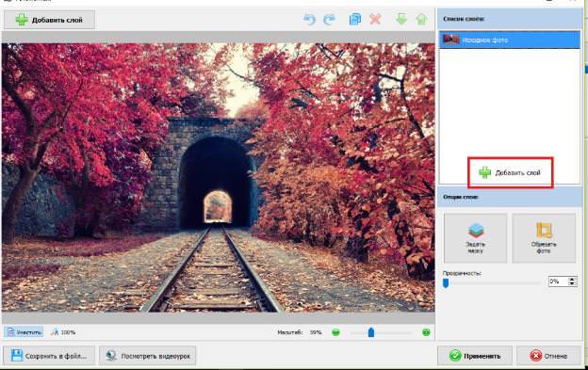Increase transparency with the stepper up arrow
Viewport: 588px width, 370px height.
(572, 279)
